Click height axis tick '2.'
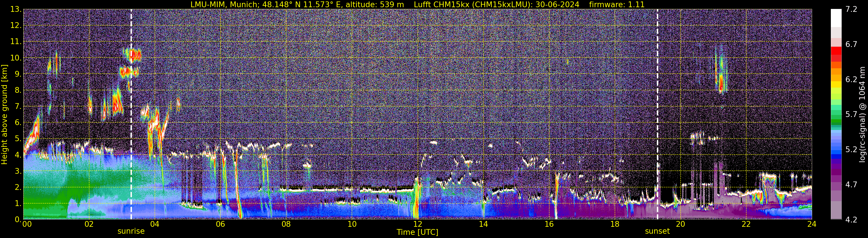Image resolution: width=868 pixels, height=238 pixels. click(18, 187)
